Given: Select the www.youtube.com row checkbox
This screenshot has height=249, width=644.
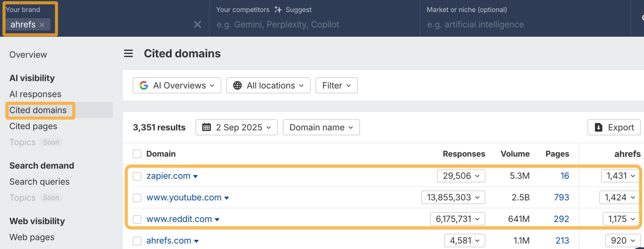Looking at the screenshot, I should 137,198.
